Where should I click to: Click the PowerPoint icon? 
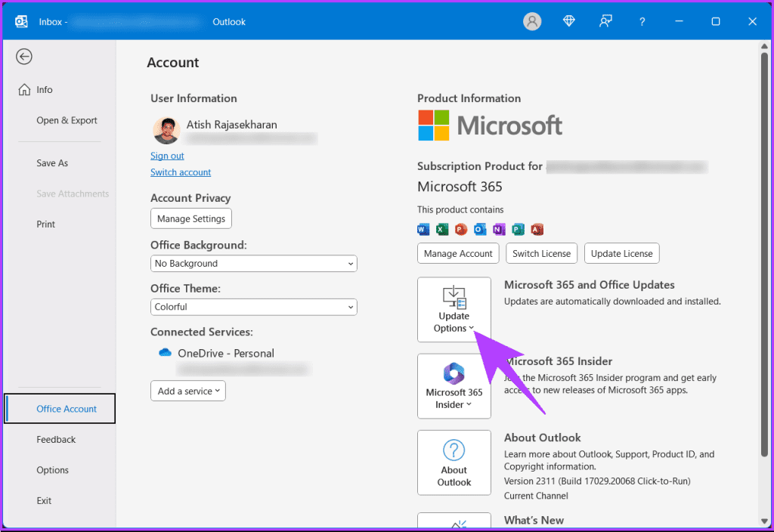tap(461, 229)
